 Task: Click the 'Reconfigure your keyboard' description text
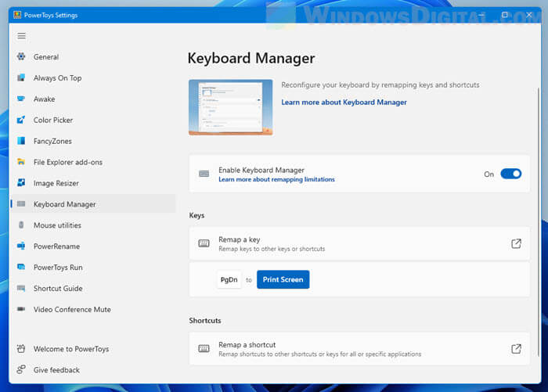coord(380,85)
